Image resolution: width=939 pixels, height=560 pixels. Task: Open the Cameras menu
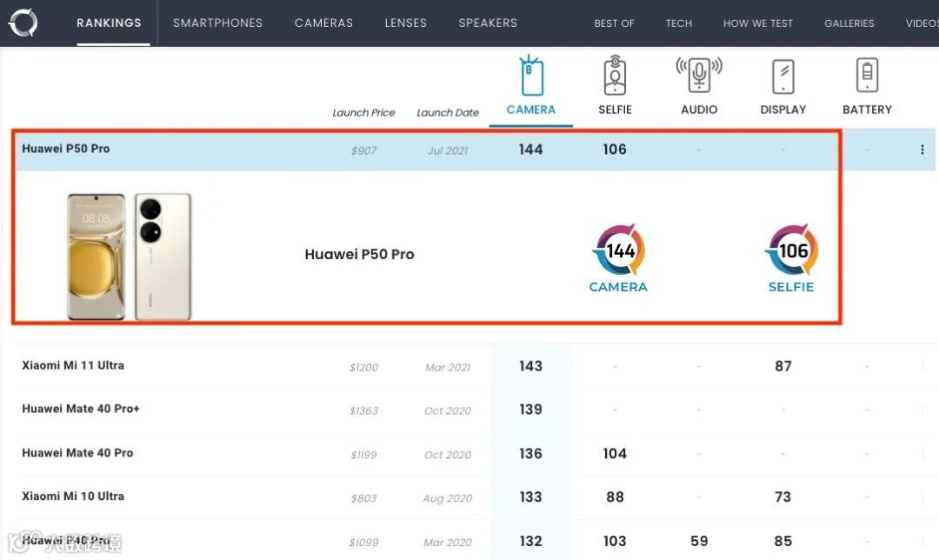(324, 23)
